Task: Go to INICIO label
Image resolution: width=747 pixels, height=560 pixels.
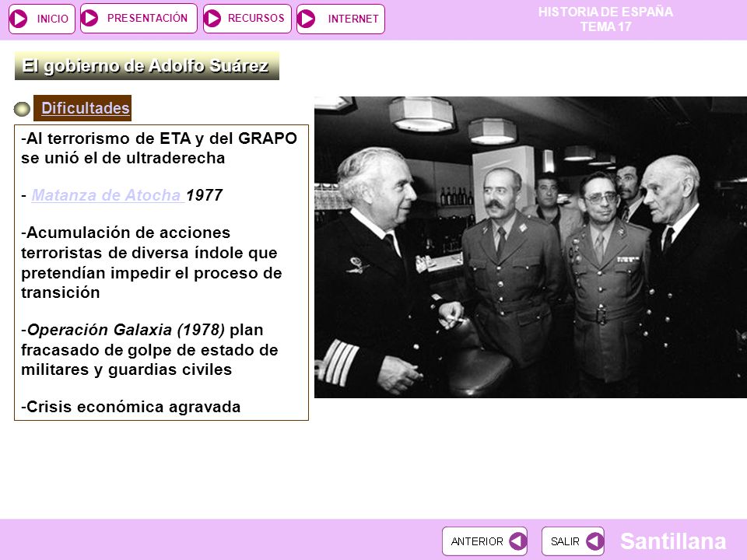Action: click(x=52, y=19)
